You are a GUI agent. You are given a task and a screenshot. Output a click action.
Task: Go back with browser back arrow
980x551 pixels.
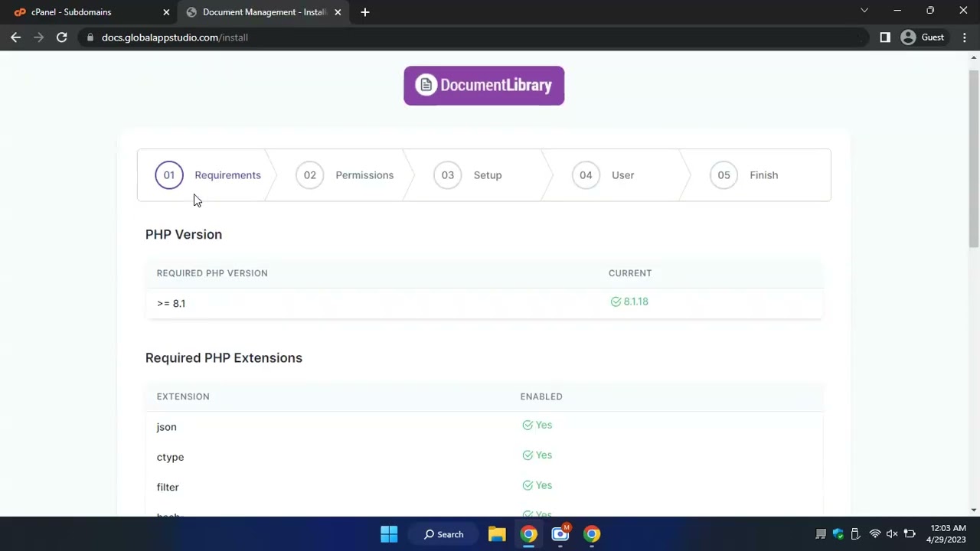click(x=16, y=37)
